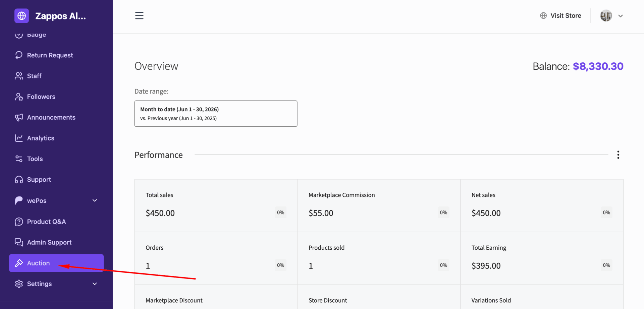Click the Store Discount card label

point(328,300)
